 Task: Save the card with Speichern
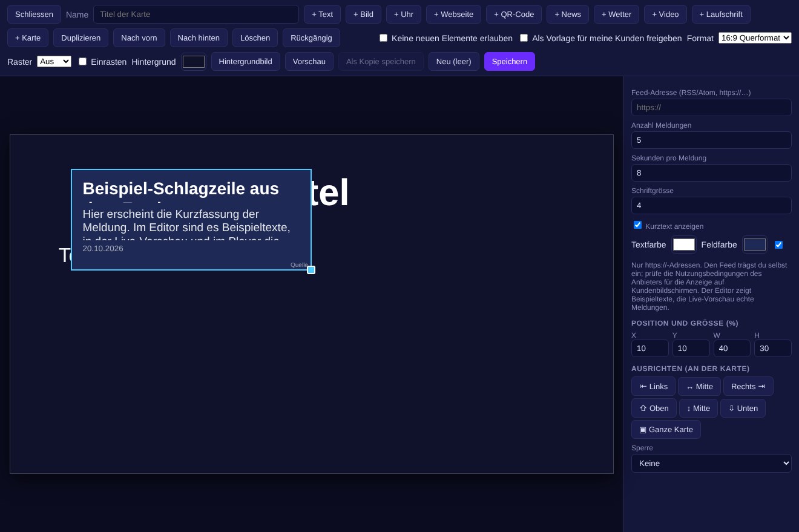509,61
